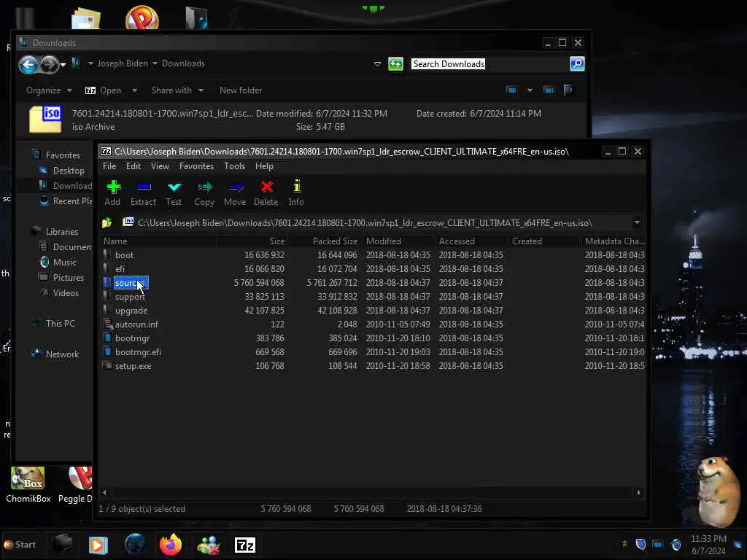This screenshot has height=560, width=747.
Task: Select the upgrade folder row
Action: (x=373, y=311)
